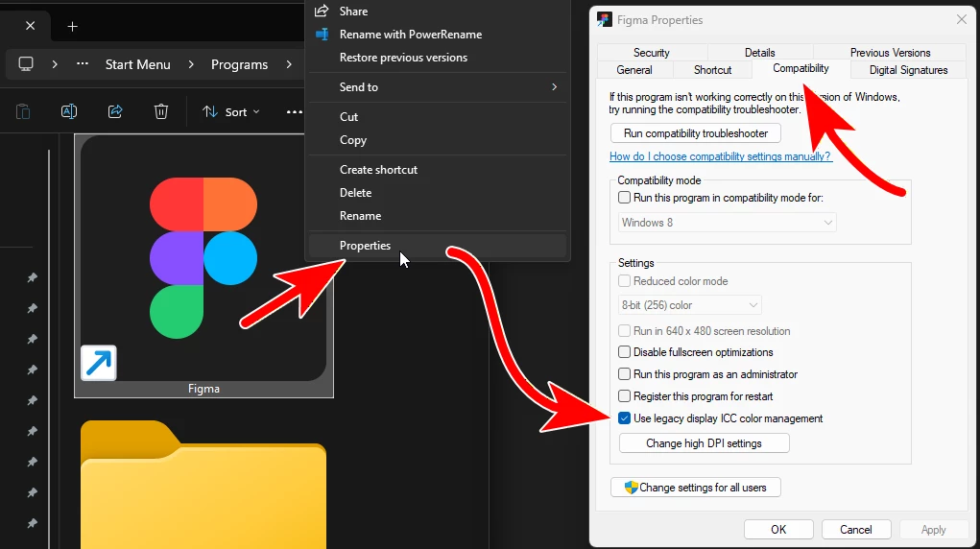
Task: Open the breadcrumb ellipsis menu in address bar
Action: (83, 63)
